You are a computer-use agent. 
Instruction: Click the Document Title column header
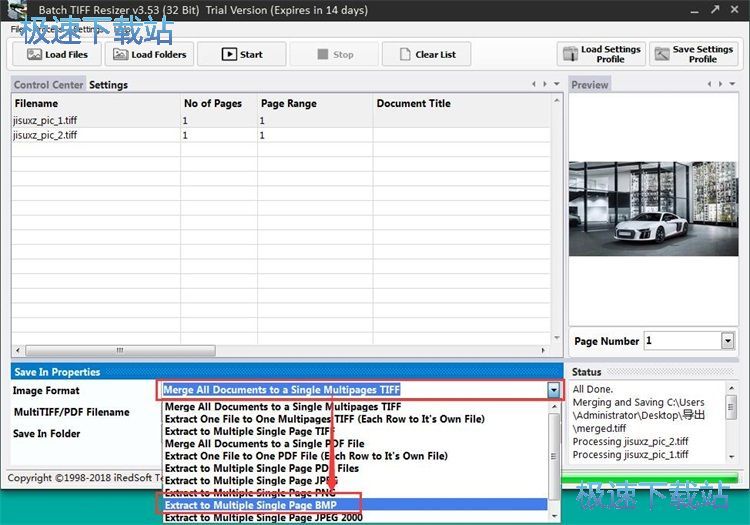click(413, 103)
